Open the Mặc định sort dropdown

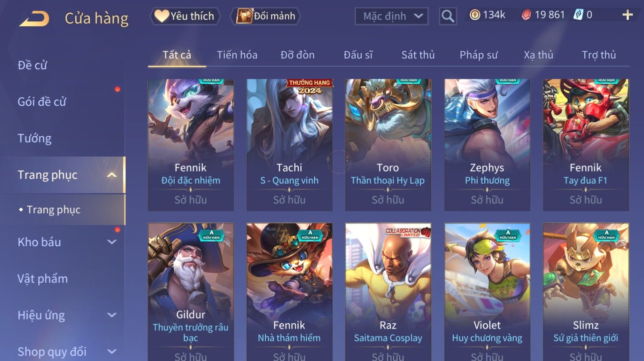(392, 16)
